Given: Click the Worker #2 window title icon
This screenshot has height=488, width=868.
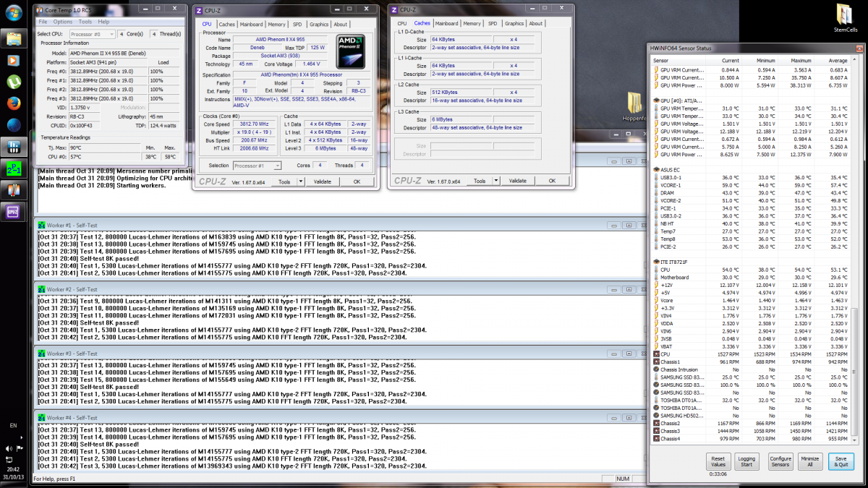Looking at the screenshot, I should (x=41, y=289).
